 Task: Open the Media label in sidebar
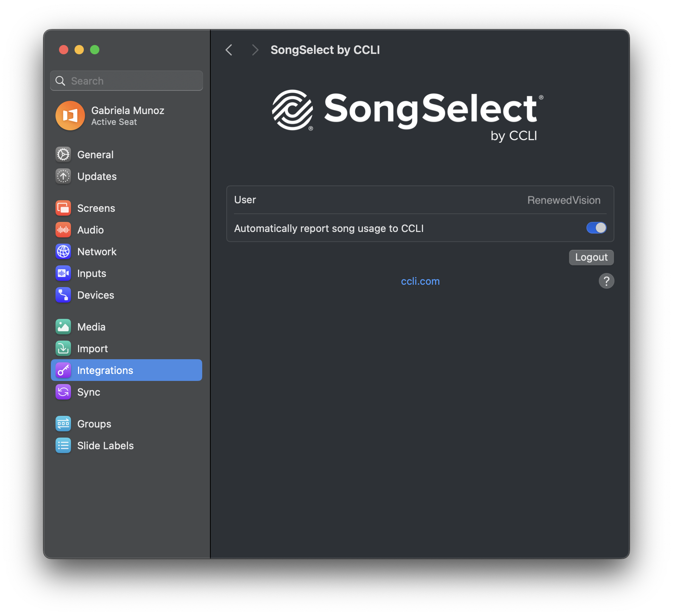tap(92, 327)
